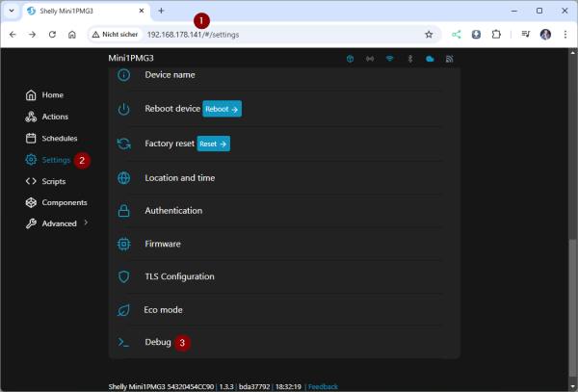The height and width of the screenshot is (392, 578).
Task: Click the first hexagon status icon in header
Action: pos(351,59)
